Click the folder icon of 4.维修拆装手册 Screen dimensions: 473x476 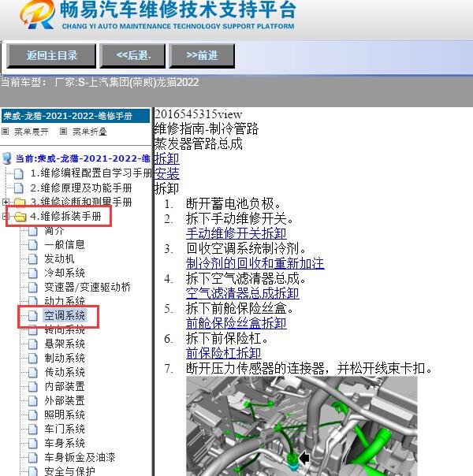click(x=20, y=217)
